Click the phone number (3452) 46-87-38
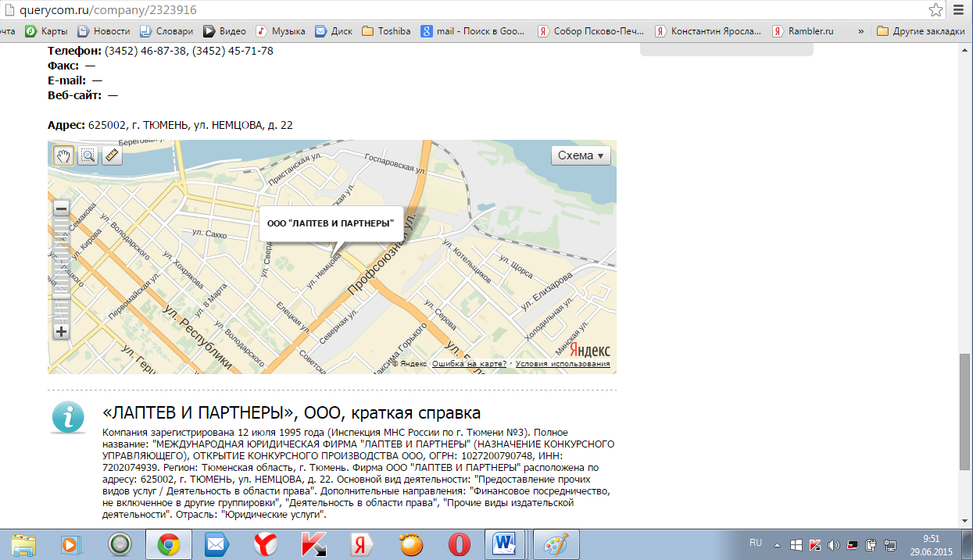 click(147, 51)
